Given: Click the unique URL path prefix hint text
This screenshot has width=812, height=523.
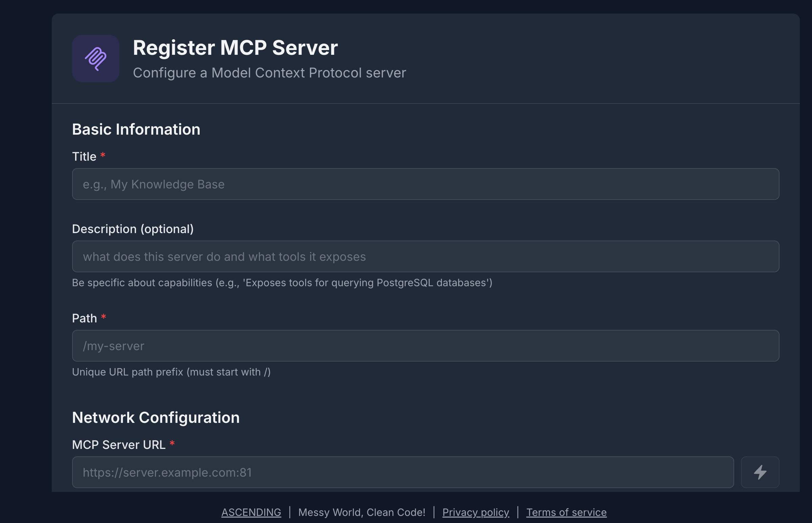Looking at the screenshot, I should coord(171,372).
